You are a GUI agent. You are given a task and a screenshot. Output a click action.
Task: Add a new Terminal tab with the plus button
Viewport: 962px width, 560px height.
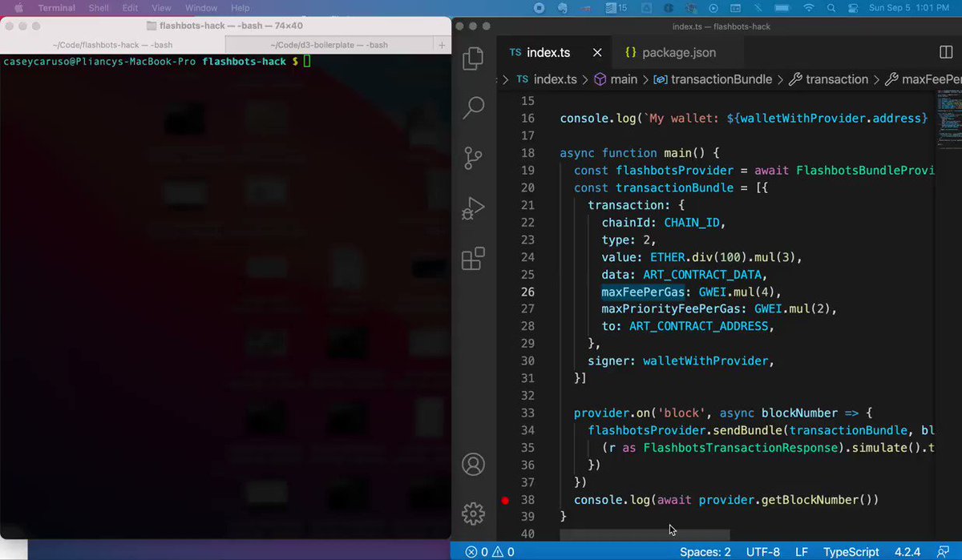pos(442,45)
